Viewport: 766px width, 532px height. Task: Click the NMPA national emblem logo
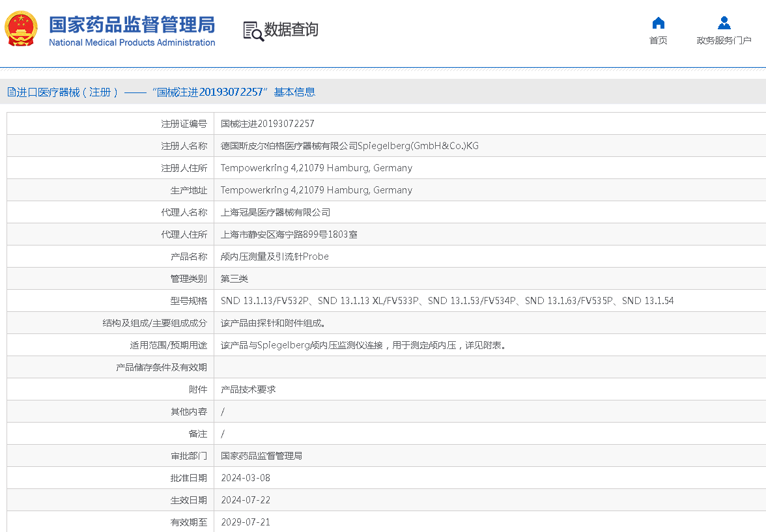pyautogui.click(x=21, y=29)
